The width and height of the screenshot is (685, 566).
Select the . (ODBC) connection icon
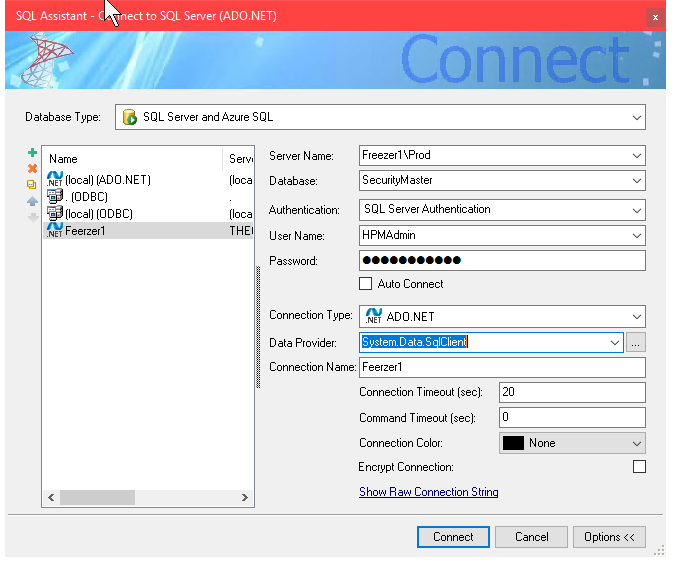click(55, 196)
